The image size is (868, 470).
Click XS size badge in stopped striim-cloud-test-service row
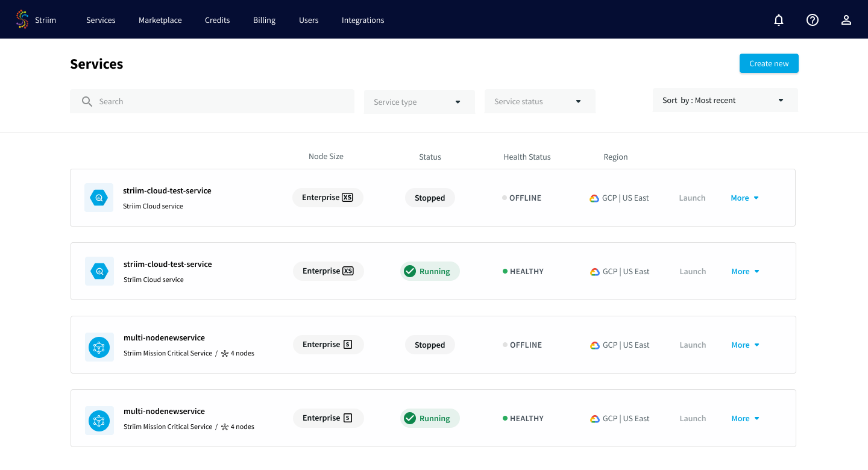(x=347, y=197)
